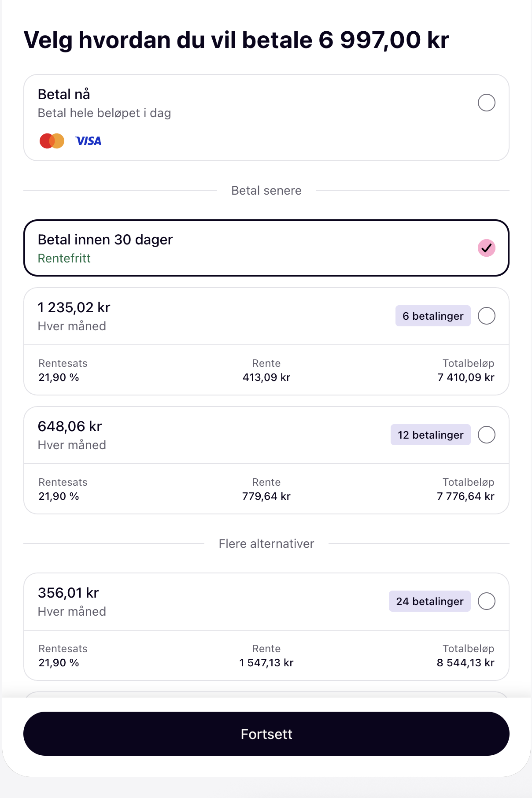Select the Betal nå radio button
This screenshot has width=532, height=798.
click(x=486, y=103)
